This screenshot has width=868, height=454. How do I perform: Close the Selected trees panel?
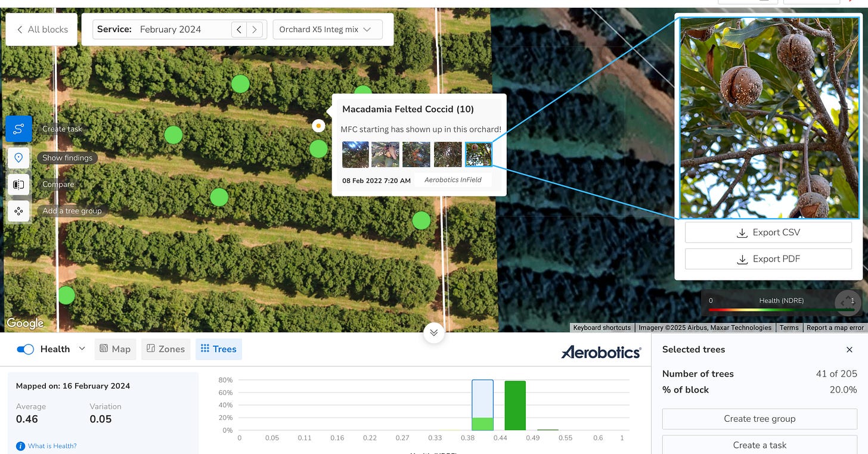(x=850, y=350)
